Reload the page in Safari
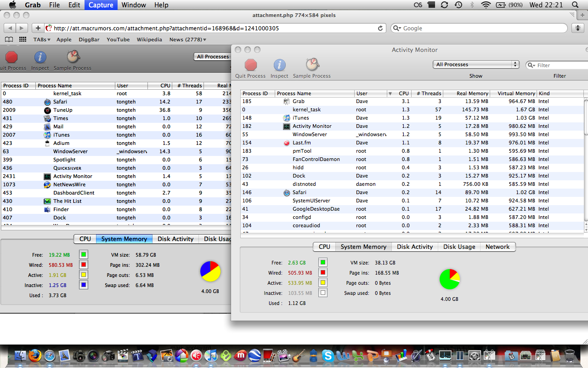The image size is (588, 368). click(380, 28)
